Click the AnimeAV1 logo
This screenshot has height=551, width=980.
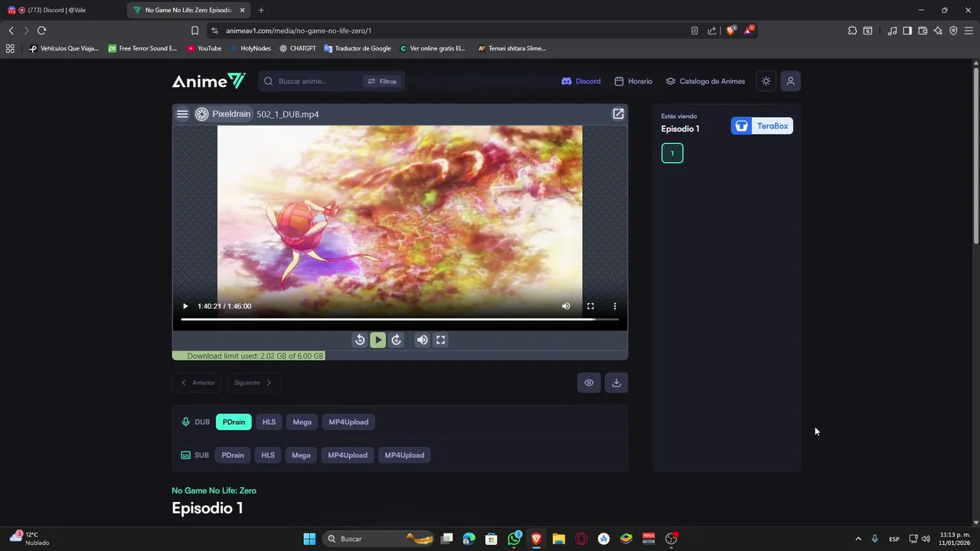pos(208,81)
